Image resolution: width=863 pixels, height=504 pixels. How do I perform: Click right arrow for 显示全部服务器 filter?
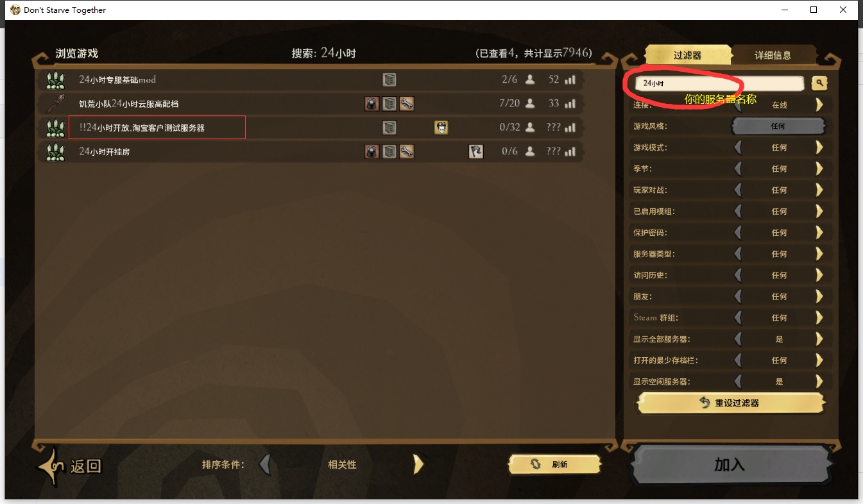(x=819, y=339)
